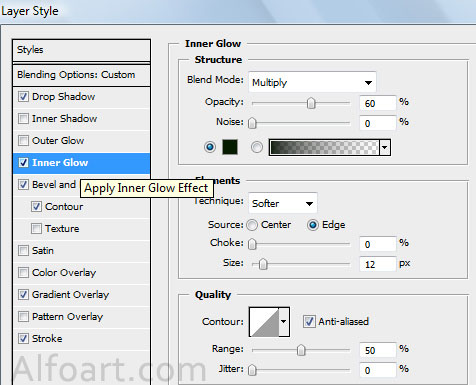Viewport: 476px width, 385px height.
Task: Enable the Color Overlay checkbox
Action: coord(23,273)
